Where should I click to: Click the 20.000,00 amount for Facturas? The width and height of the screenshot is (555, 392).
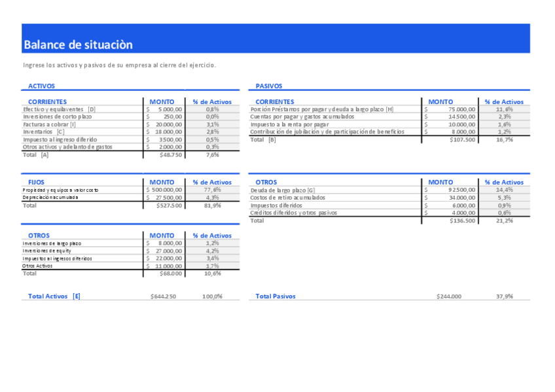coord(169,124)
